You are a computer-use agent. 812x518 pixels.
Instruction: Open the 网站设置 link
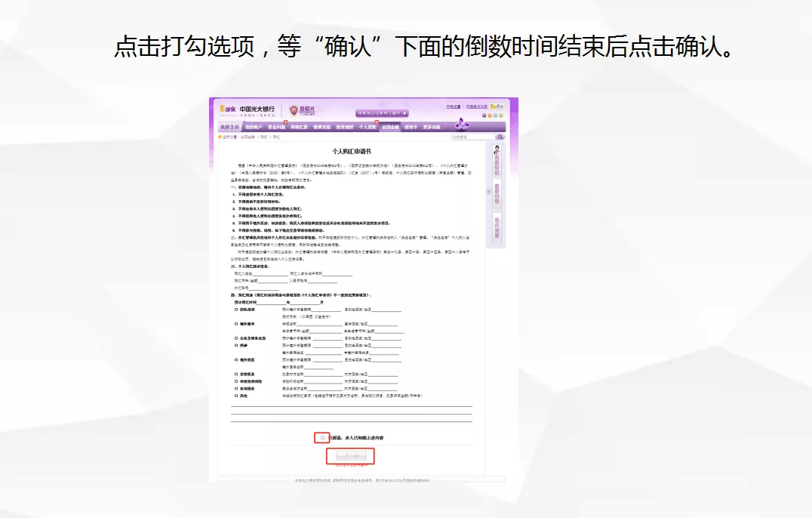[453, 106]
